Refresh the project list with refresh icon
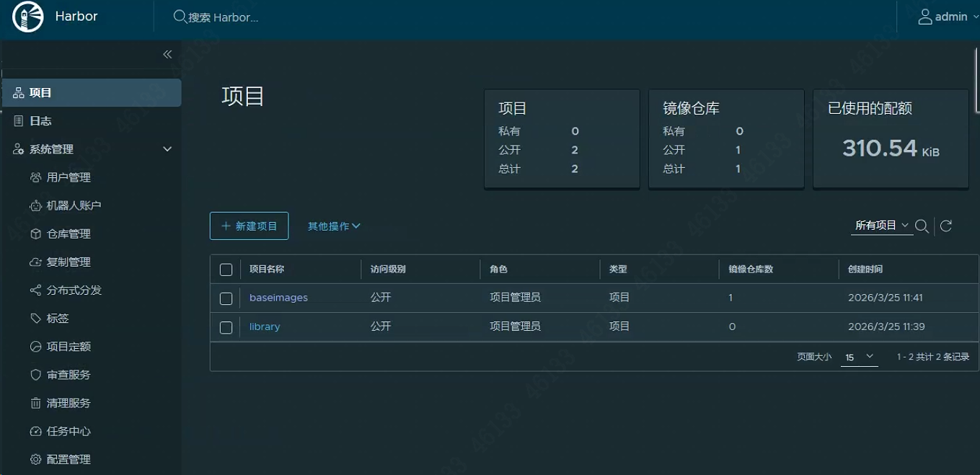This screenshot has width=980, height=475. 947,226
